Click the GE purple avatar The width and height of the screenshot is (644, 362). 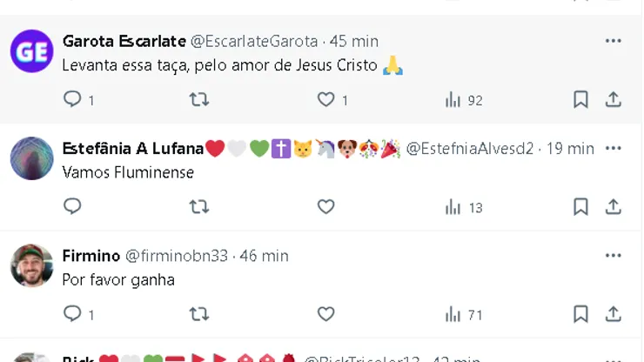coord(32,50)
